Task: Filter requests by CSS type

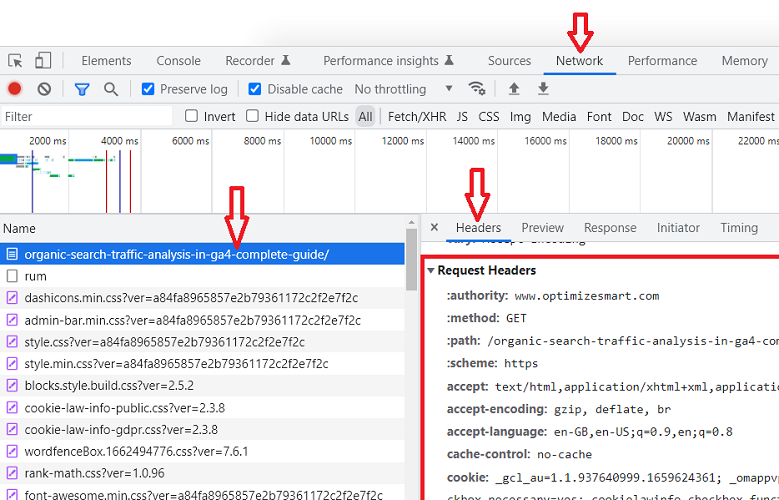Action: [x=489, y=117]
